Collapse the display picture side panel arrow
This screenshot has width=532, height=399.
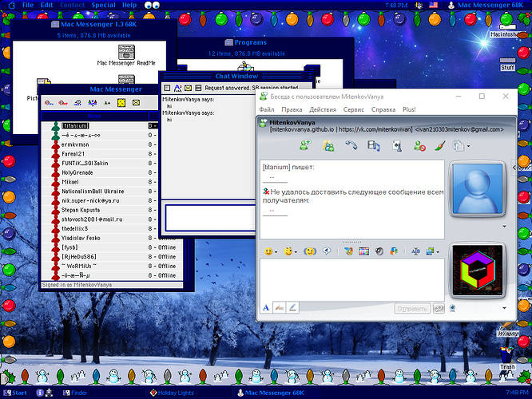point(514,168)
